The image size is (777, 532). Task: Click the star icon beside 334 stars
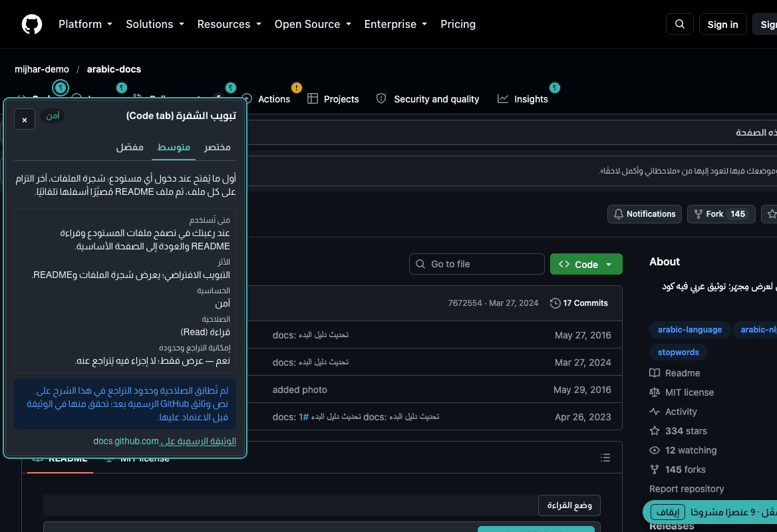[655, 431]
